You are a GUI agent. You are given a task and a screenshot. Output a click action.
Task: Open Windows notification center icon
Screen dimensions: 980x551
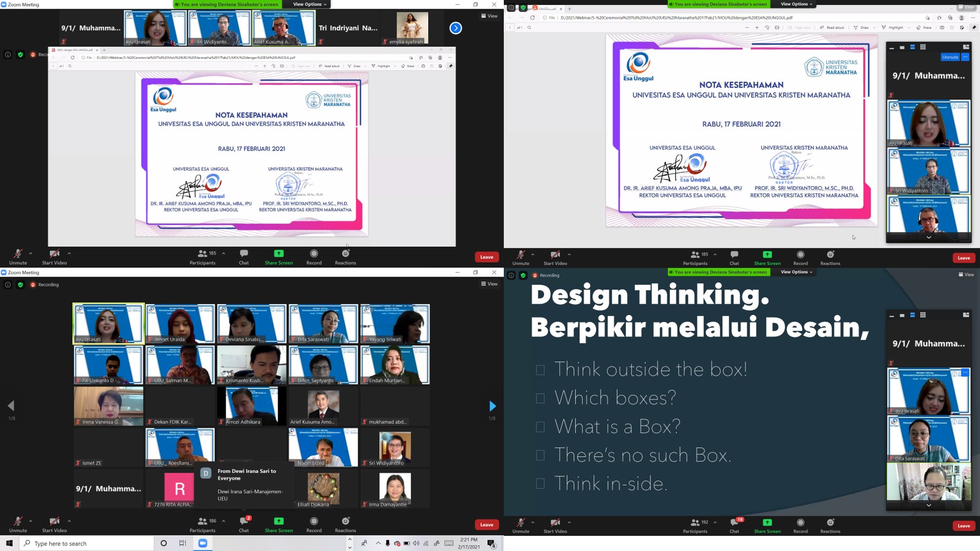click(x=491, y=543)
